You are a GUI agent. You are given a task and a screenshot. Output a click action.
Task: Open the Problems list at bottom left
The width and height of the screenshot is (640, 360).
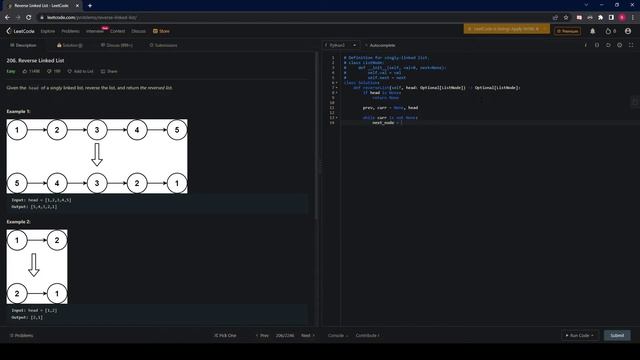click(x=22, y=336)
